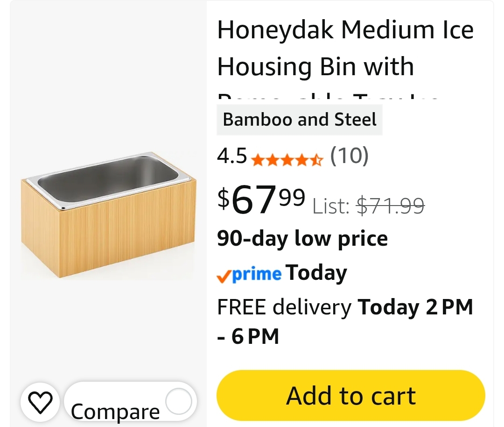The image size is (504, 427).
Task: Click the 4.5 rating number
Action: 232,156
